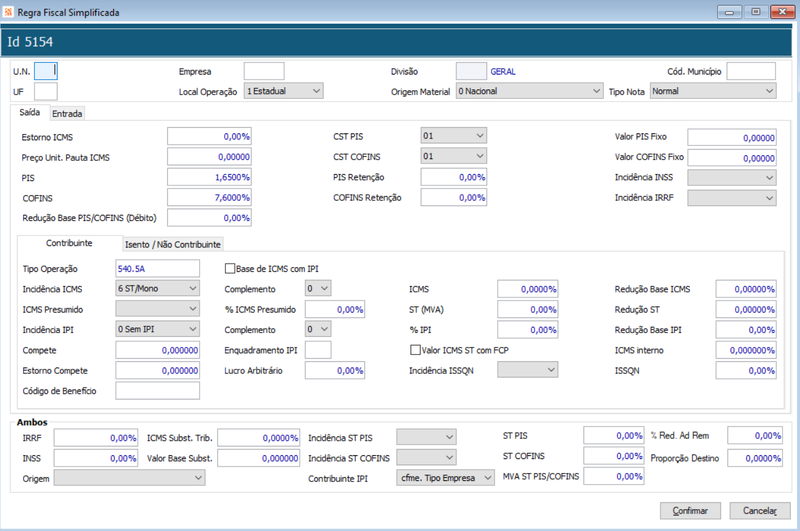Screen dimensions: 800x531
Task: Click the Confirmar button
Action: (x=690, y=511)
